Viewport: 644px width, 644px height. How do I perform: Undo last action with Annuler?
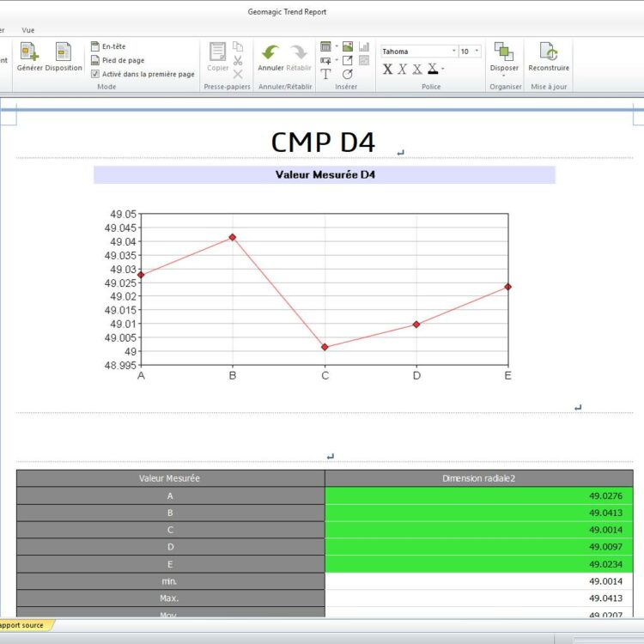(270, 56)
